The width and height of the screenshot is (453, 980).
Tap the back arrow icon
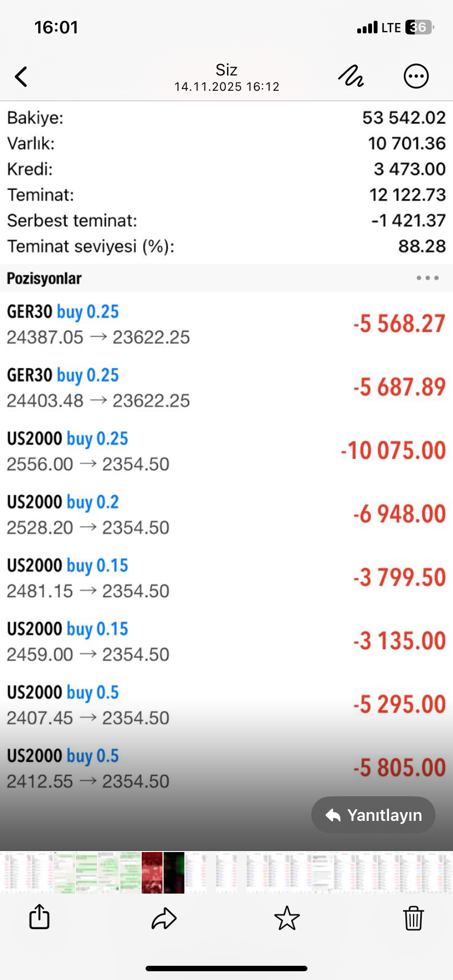(21, 77)
